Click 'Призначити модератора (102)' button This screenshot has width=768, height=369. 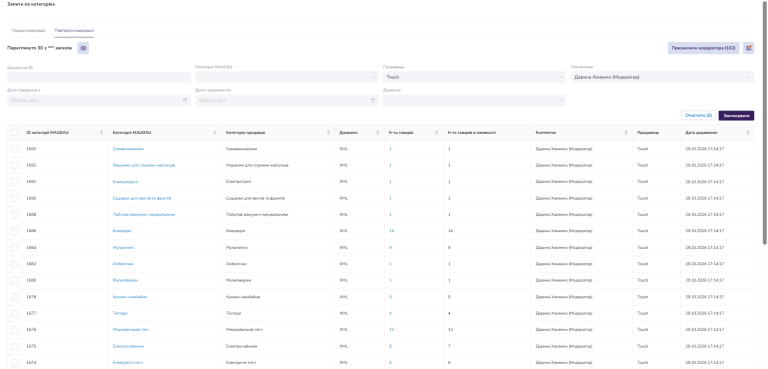pos(704,48)
